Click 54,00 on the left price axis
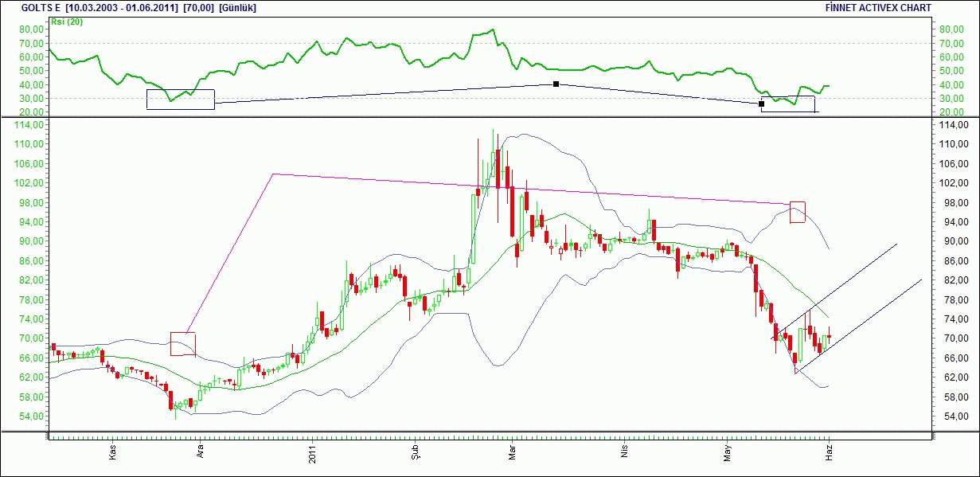Image resolution: width=980 pixels, height=477 pixels. point(30,416)
